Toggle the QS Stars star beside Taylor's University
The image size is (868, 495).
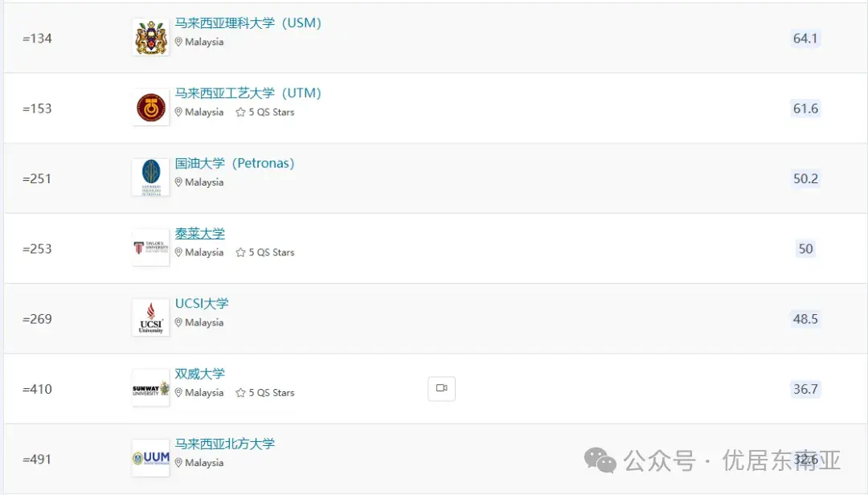[239, 252]
